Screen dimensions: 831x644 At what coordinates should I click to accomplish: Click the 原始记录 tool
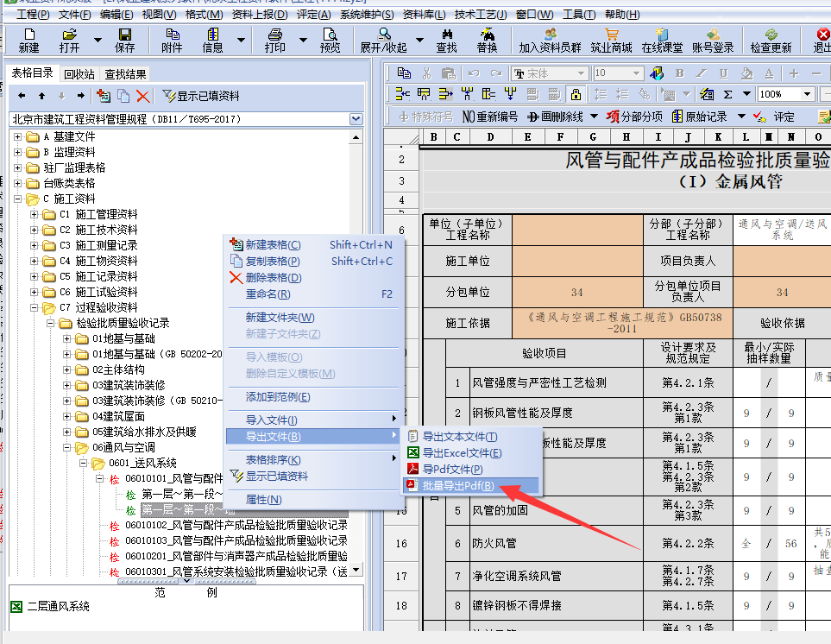[x=699, y=117]
